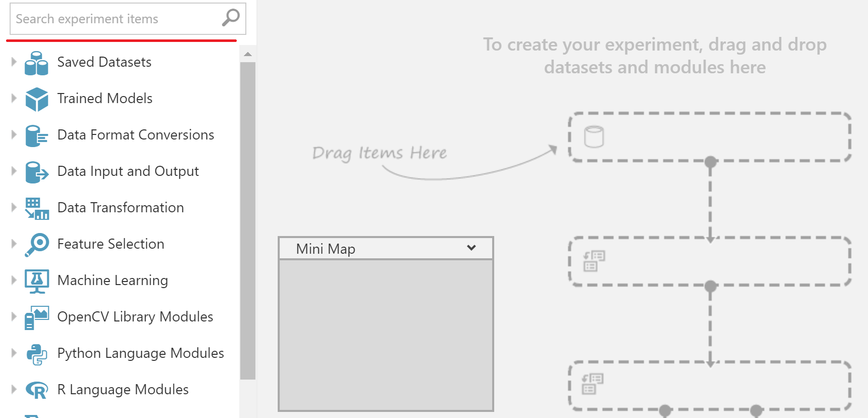The height and width of the screenshot is (418, 868).
Task: Select the Data Transformation label
Action: (x=120, y=207)
